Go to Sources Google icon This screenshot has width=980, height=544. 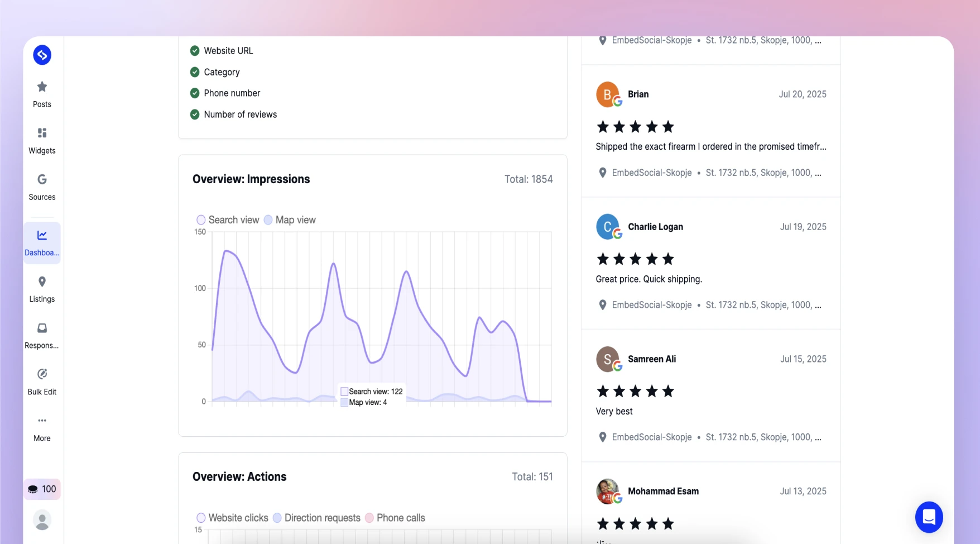42,179
